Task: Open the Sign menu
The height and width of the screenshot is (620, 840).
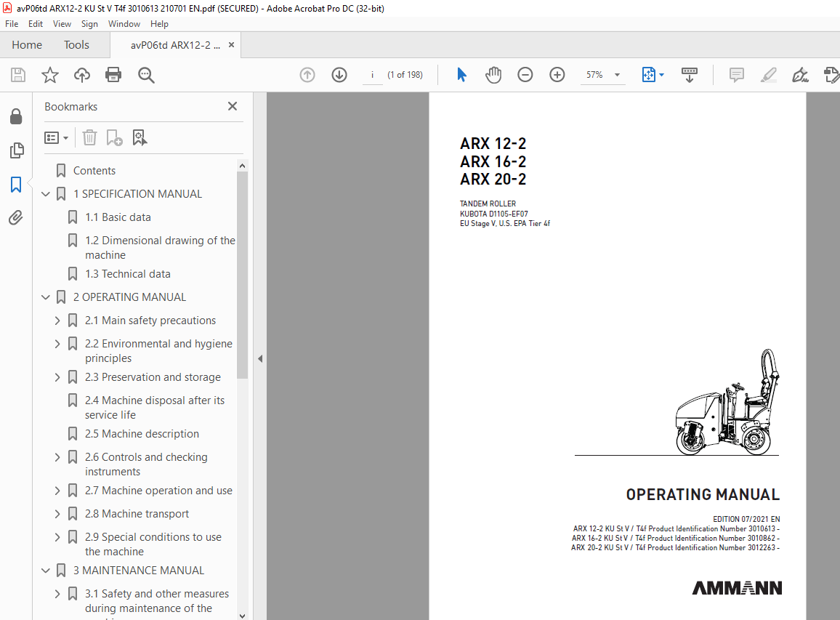Action: coord(89,23)
